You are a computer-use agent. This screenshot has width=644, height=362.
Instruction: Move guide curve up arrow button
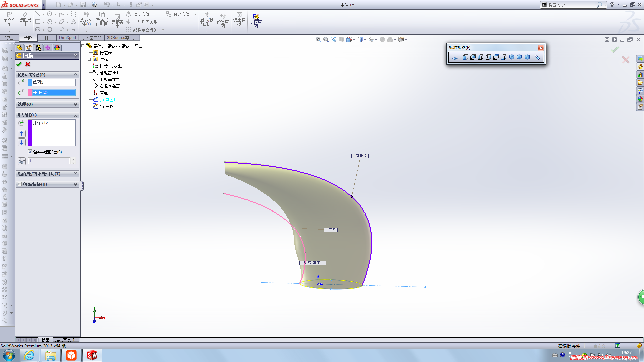tap(22, 134)
